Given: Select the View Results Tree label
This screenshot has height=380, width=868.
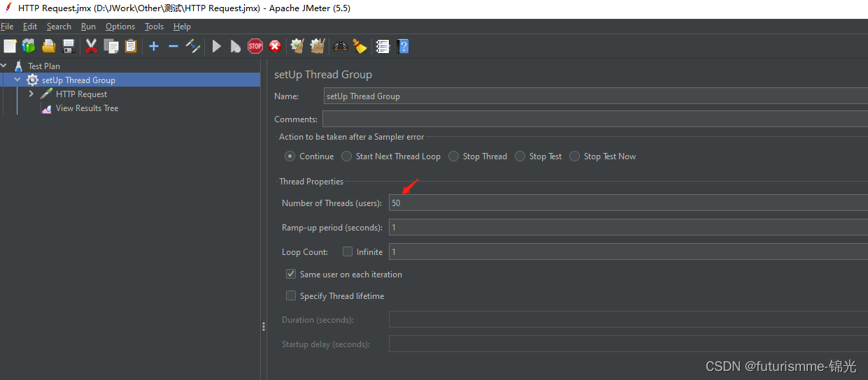Looking at the screenshot, I should point(87,108).
